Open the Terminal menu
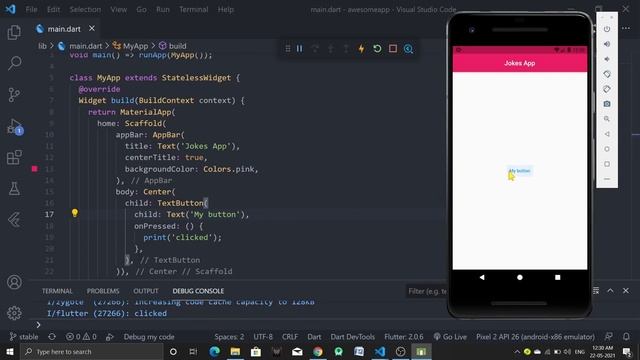This screenshot has width=640, height=360. click(193, 9)
